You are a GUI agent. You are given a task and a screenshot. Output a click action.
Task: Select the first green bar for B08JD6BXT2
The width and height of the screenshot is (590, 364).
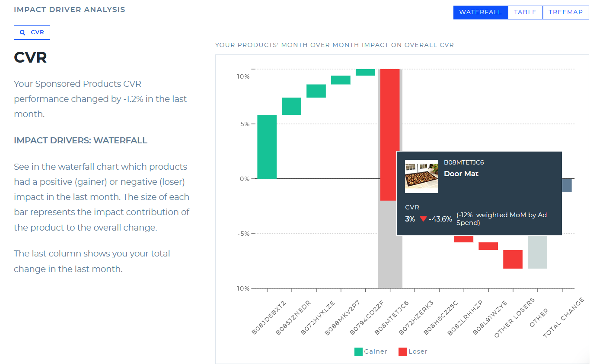click(267, 147)
